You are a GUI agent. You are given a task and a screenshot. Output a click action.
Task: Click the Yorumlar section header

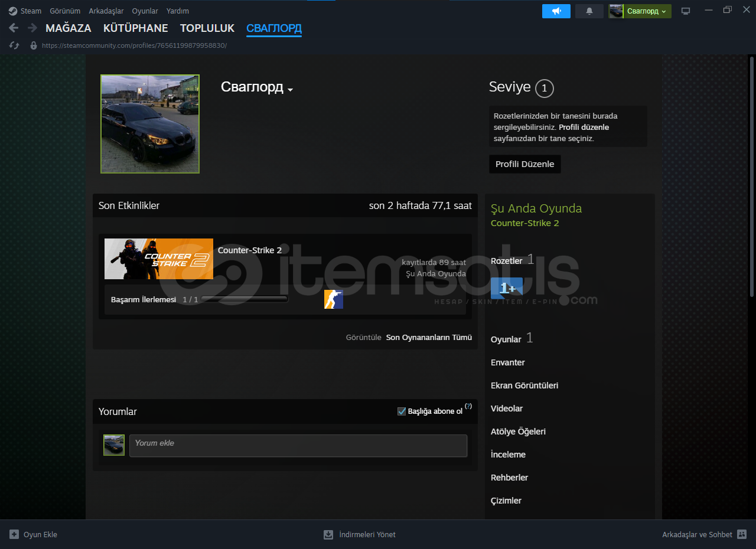[118, 411]
